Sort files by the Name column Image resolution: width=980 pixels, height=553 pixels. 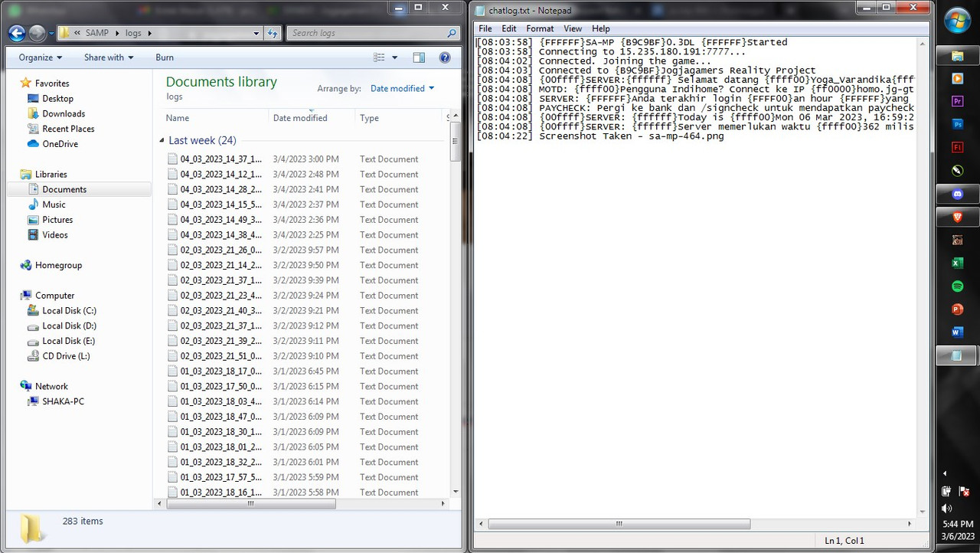click(214, 118)
